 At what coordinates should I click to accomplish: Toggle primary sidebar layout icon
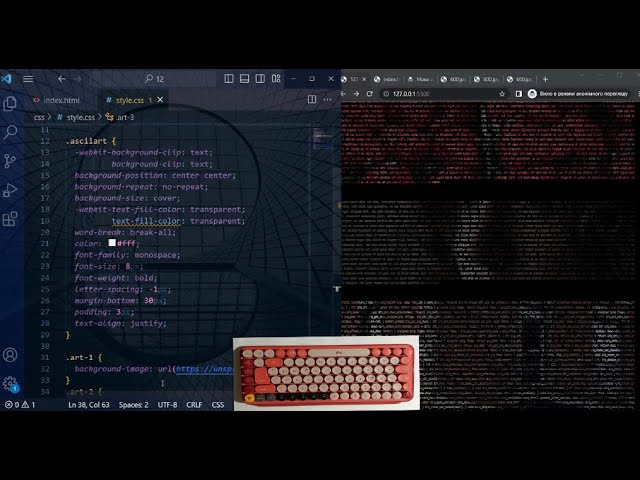click(x=229, y=79)
